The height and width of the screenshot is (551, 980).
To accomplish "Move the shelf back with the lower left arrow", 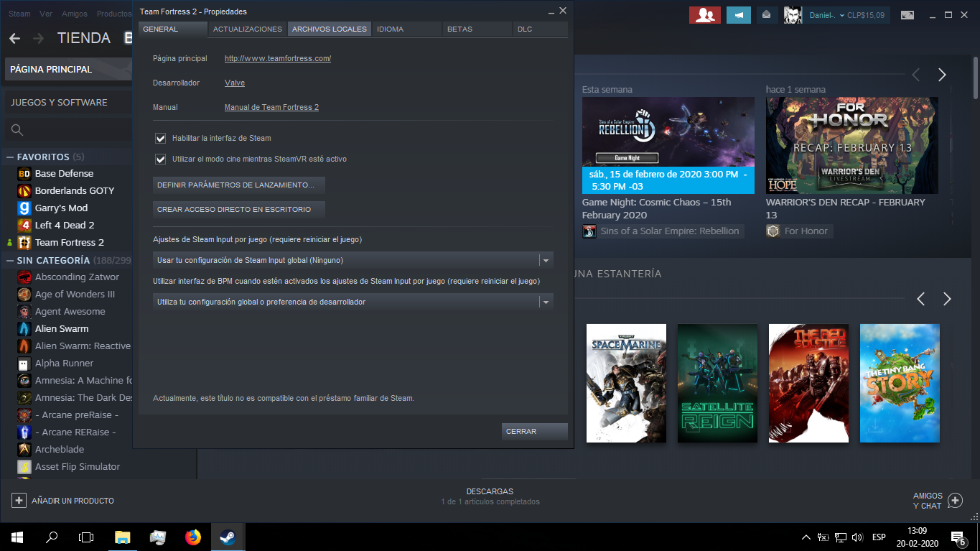I will (x=921, y=299).
